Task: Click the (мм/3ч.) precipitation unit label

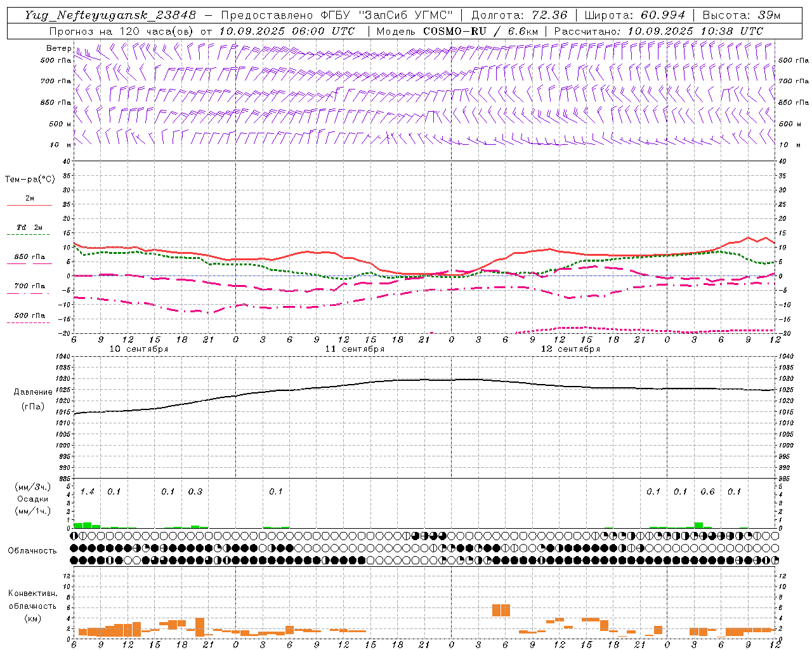Action: (32, 487)
